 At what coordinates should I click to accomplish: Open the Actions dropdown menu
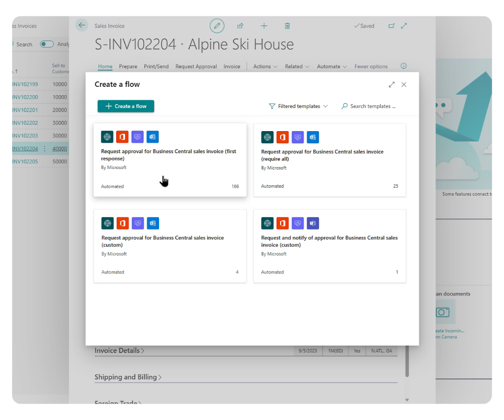pyautogui.click(x=265, y=66)
